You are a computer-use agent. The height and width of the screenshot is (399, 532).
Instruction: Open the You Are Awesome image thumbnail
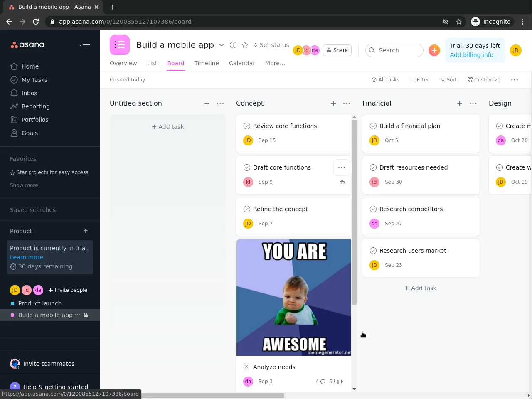(294, 298)
